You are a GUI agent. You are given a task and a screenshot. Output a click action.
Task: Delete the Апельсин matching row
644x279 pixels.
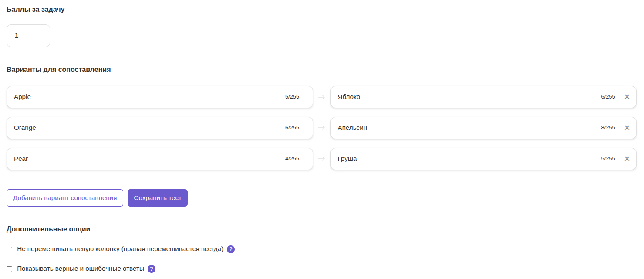pyautogui.click(x=627, y=128)
